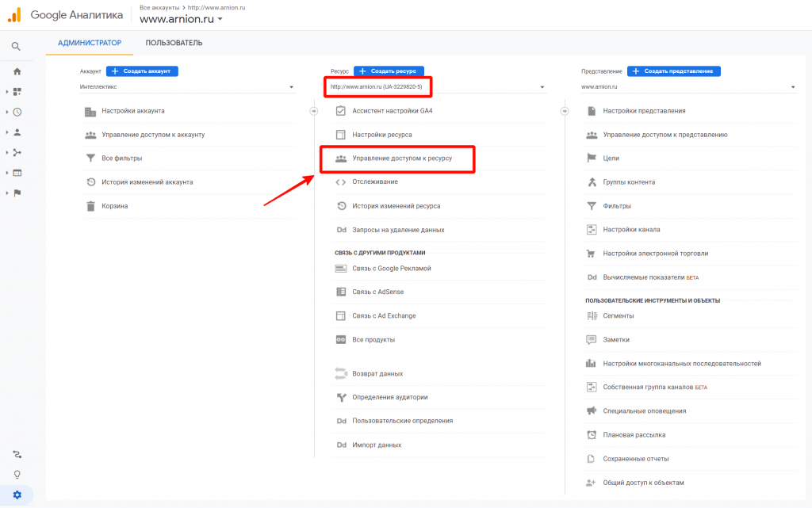Viewport: 812px width, 508px height.
Task: Click the trash bin icon next to Корзина
Action: (90, 206)
